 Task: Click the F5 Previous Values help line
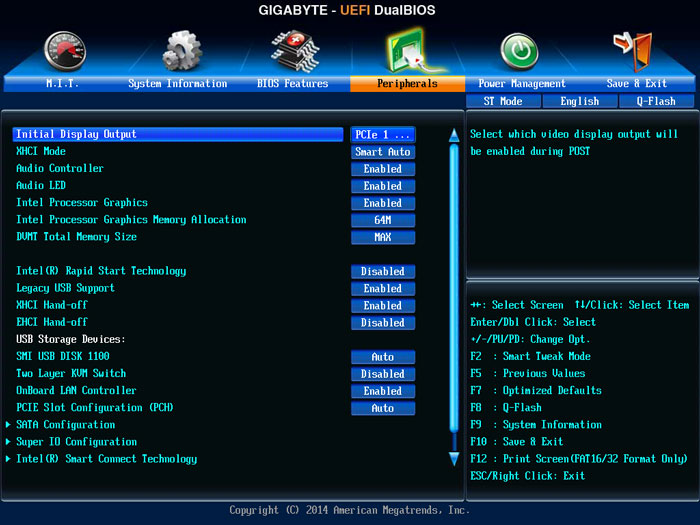point(528,373)
